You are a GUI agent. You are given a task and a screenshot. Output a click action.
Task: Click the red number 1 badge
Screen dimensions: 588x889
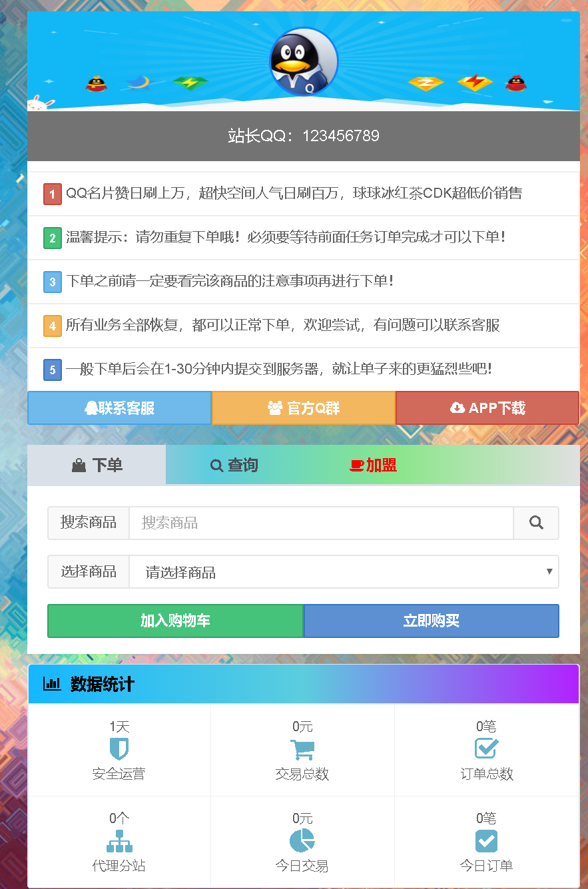pyautogui.click(x=53, y=194)
